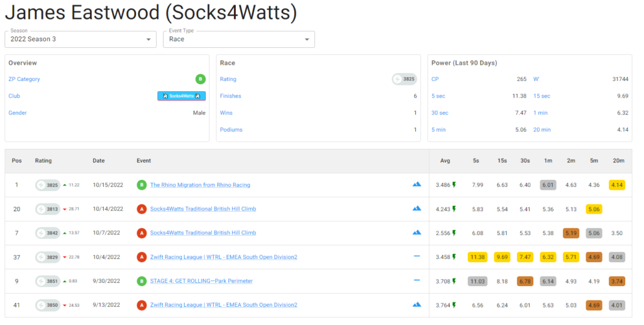Click the Pos column header
This screenshot has width=644, height=325.
tap(16, 161)
